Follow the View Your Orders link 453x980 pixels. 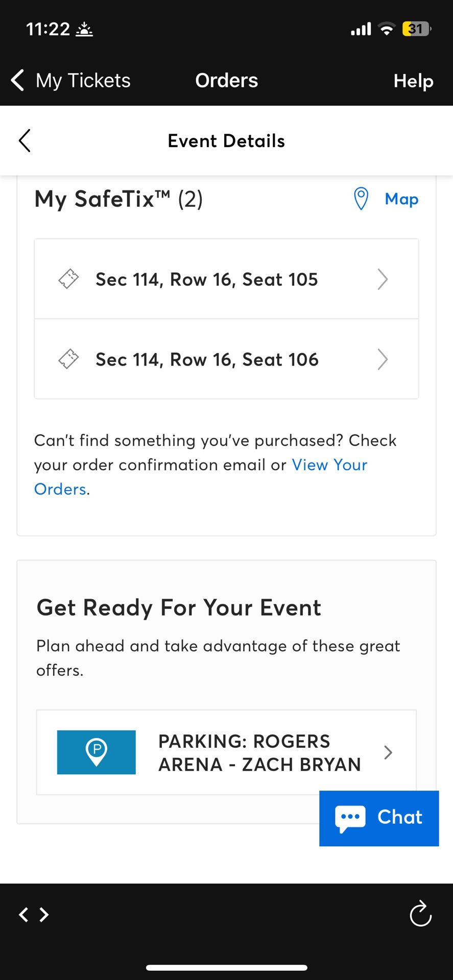coord(201,477)
